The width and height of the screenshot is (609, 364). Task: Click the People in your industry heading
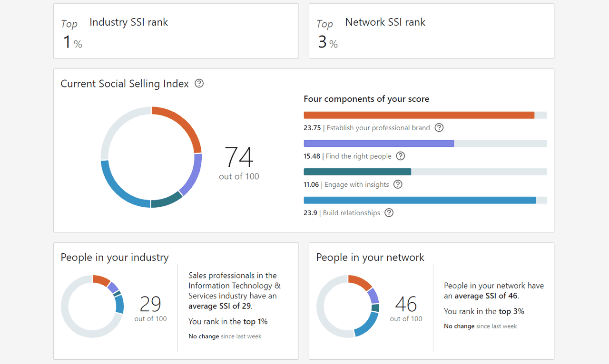coord(115,257)
